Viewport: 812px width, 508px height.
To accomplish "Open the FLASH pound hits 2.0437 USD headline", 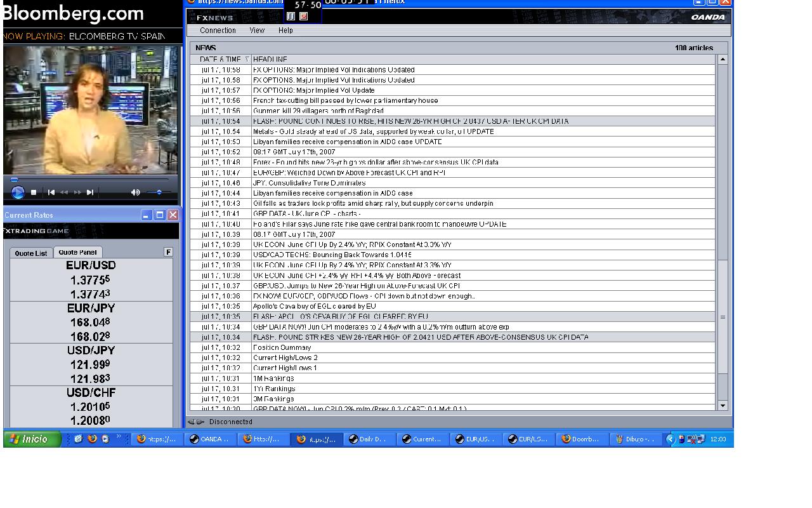I will [x=452, y=121].
